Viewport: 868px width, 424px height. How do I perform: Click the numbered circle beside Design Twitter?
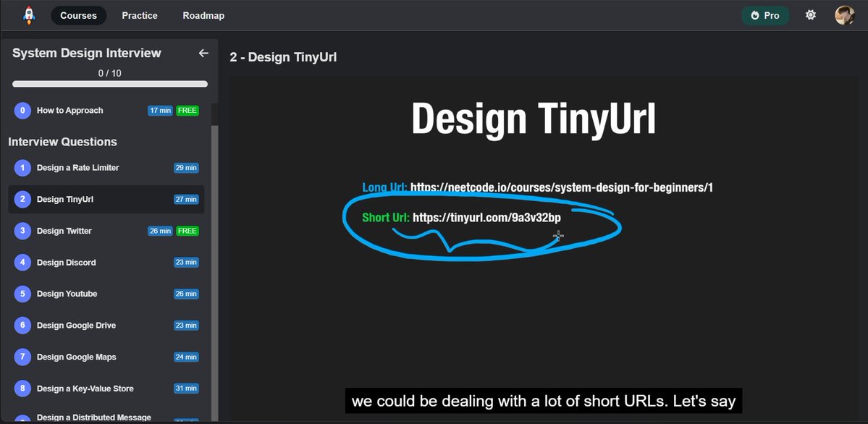(22, 230)
